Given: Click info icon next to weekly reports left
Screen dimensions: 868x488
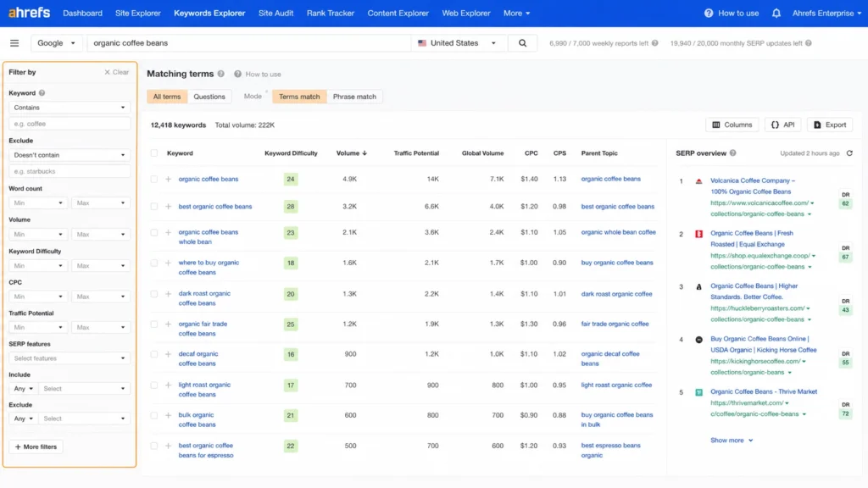Looking at the screenshot, I should pyautogui.click(x=655, y=43).
